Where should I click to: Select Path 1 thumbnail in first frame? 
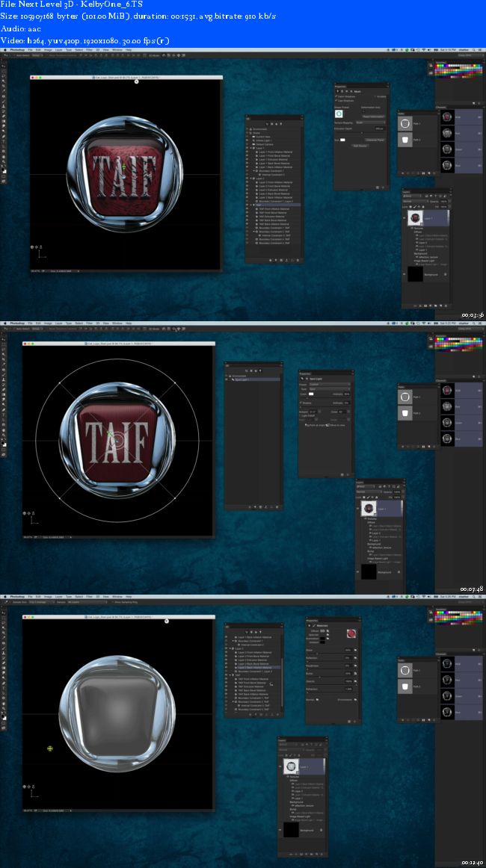(405, 124)
